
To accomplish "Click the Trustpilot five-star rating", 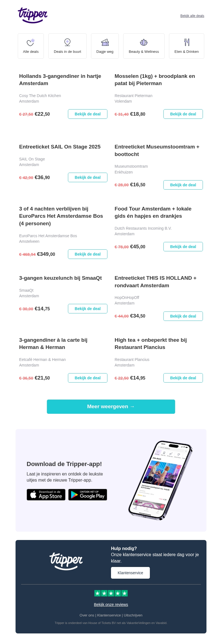I will (x=111, y=593).
